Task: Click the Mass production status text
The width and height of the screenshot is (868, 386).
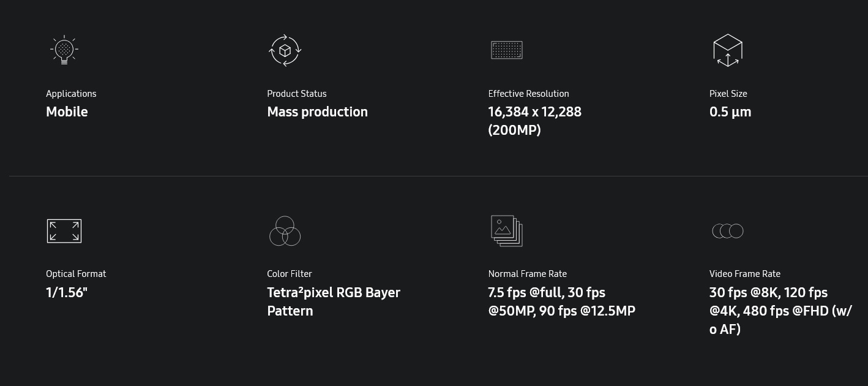Action: pyautogui.click(x=317, y=112)
